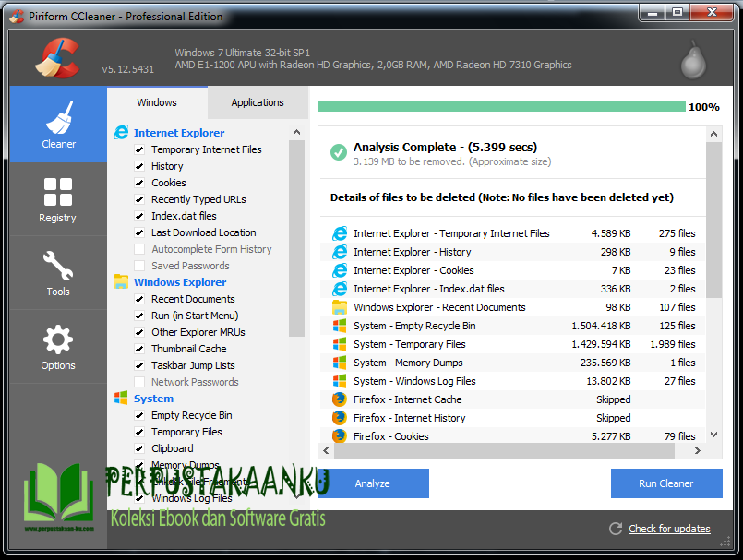Switch to the Windows tab
The image size is (743, 560).
click(157, 102)
